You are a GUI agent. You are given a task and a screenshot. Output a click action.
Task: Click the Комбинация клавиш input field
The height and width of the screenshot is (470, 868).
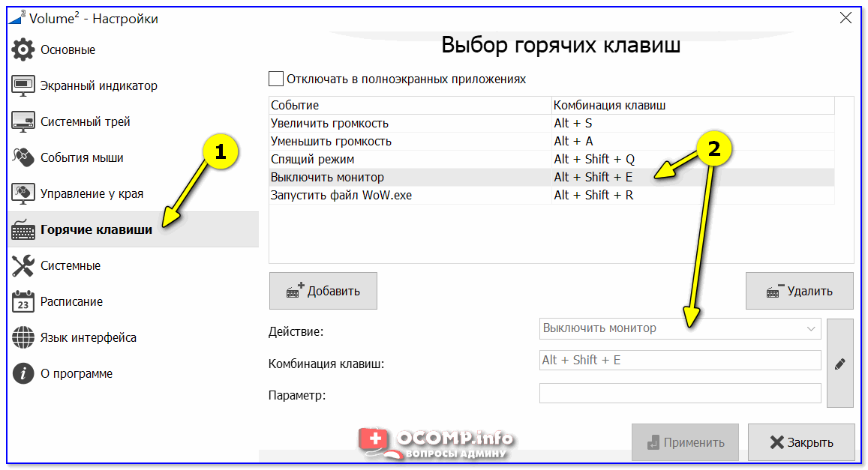(x=680, y=361)
